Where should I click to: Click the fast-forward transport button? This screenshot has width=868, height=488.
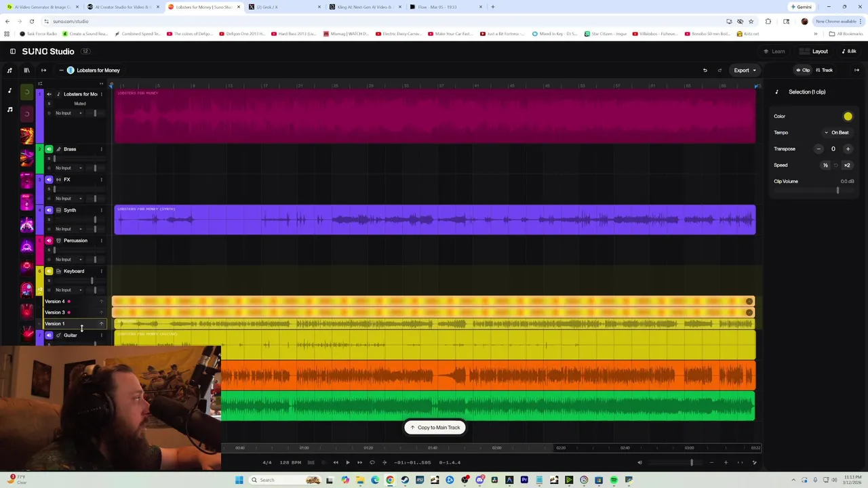point(359,462)
